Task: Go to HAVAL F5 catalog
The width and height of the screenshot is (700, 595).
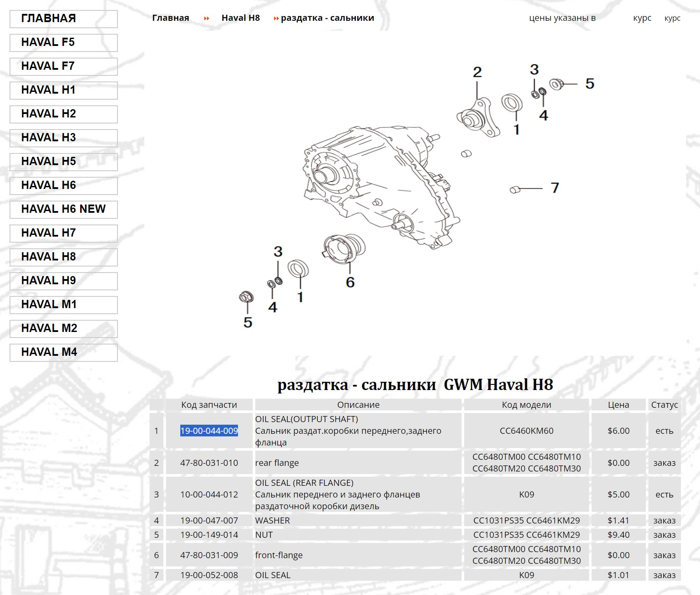Action: click(x=64, y=42)
